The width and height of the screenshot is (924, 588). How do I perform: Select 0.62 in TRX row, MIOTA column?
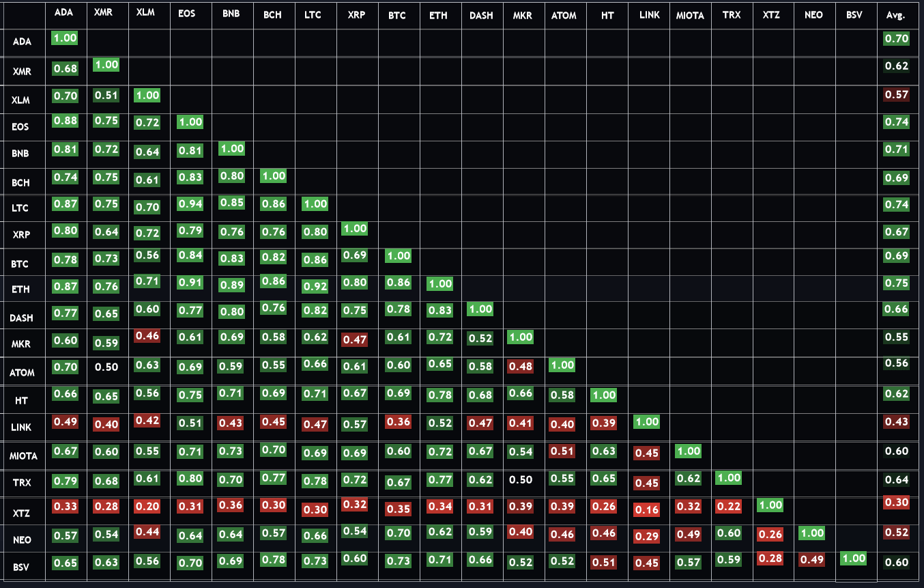689,479
